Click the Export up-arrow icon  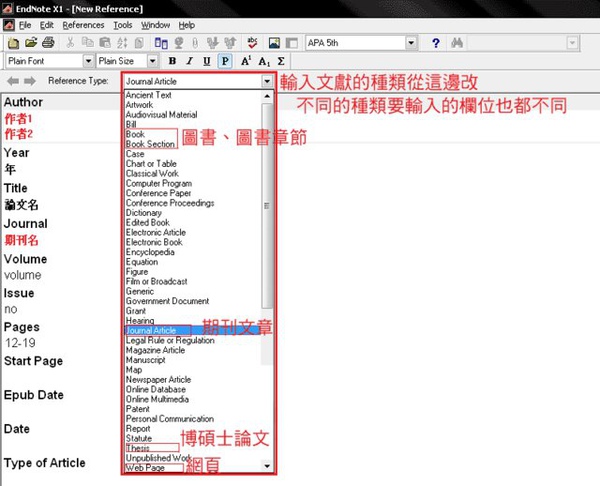point(230,43)
